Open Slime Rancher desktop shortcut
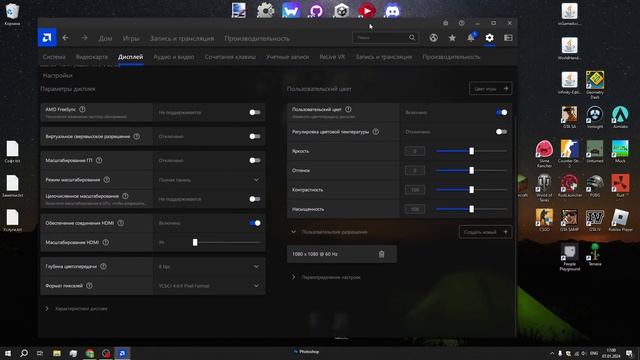640x360 pixels. pyautogui.click(x=544, y=153)
